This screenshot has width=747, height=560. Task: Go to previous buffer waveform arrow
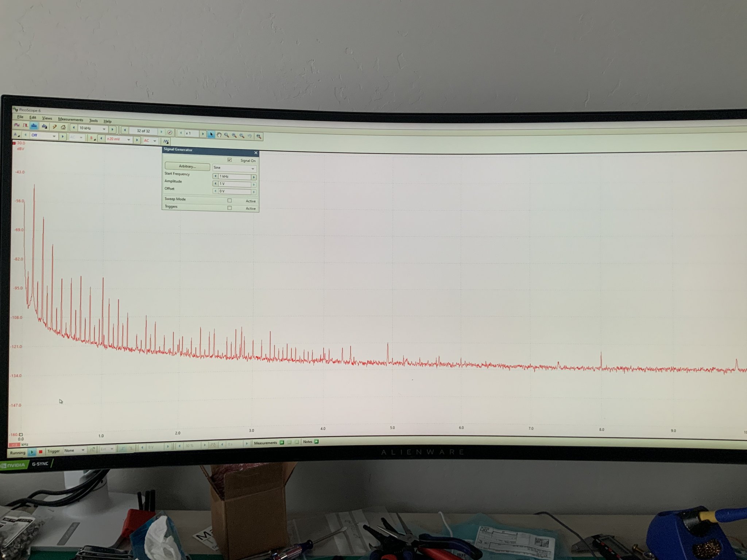(125, 130)
